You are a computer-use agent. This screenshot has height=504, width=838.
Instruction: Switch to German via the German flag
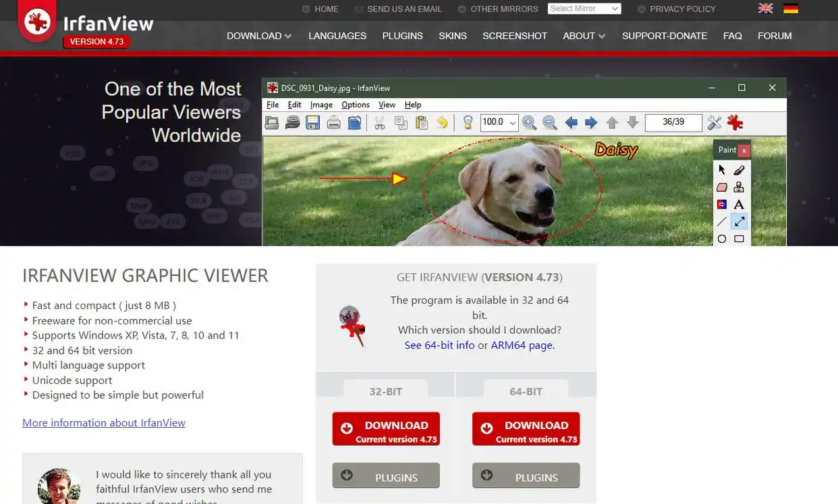pos(791,9)
